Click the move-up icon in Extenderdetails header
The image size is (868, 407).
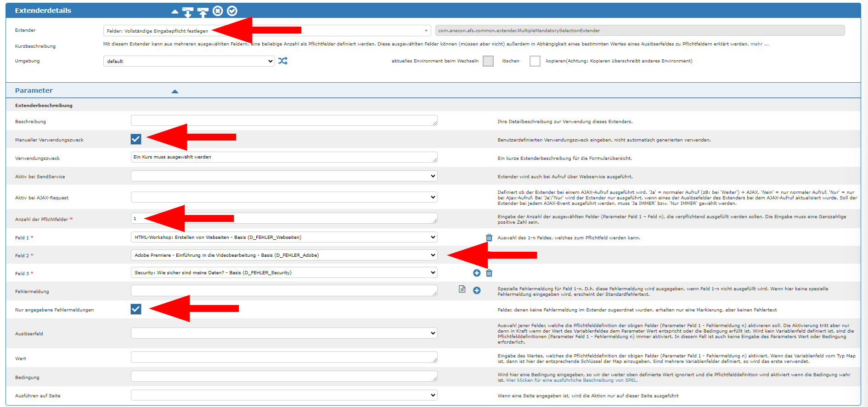pyautogui.click(x=203, y=11)
